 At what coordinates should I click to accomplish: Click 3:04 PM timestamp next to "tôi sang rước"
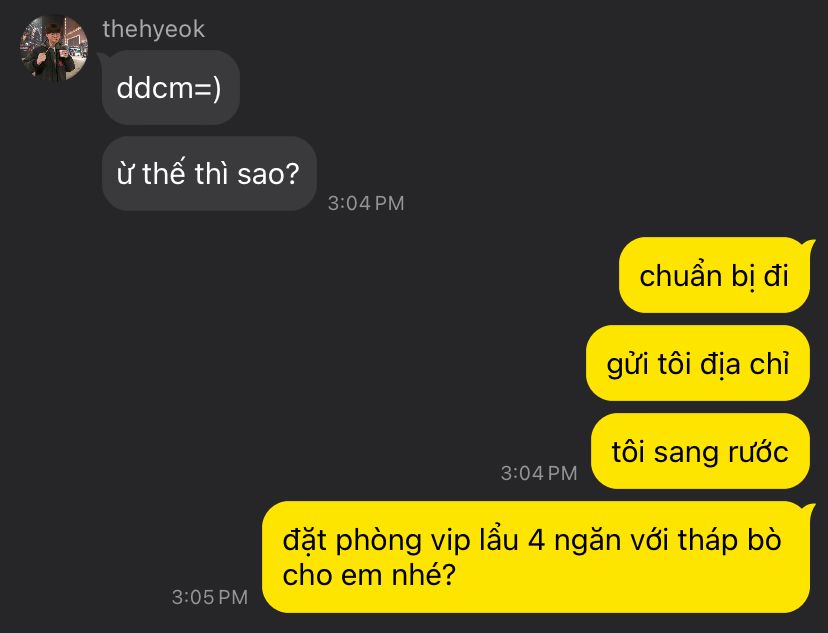[x=539, y=473]
